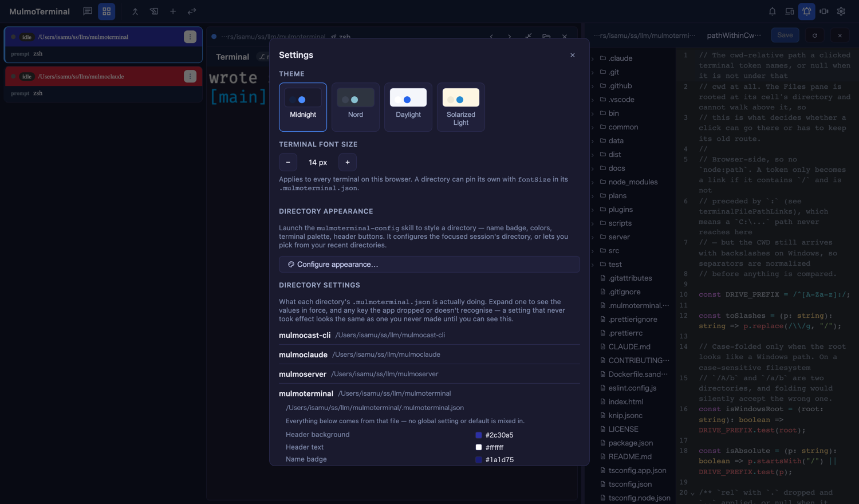This screenshot has height=504, width=859.
Task: Expand mulmocast-cli directory settings
Action: (x=429, y=335)
